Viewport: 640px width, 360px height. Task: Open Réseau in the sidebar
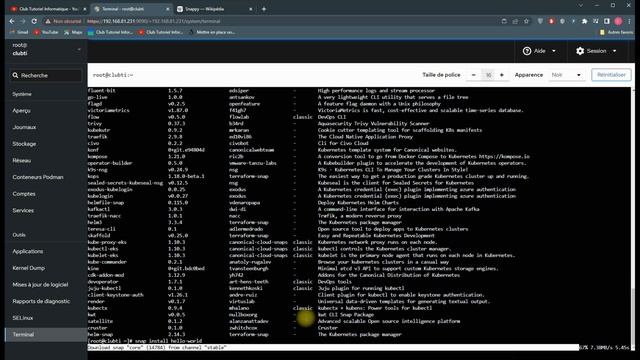tap(22, 161)
